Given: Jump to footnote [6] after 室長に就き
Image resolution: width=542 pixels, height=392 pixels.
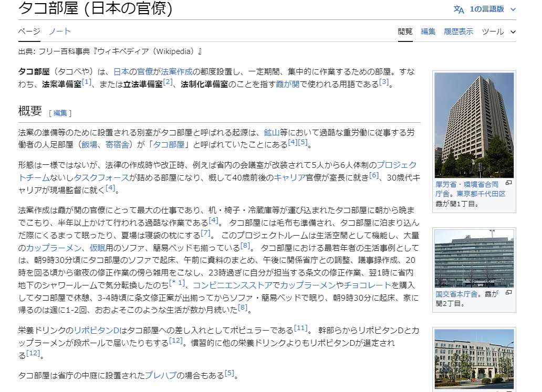Looking at the screenshot, I should tap(373, 175).
